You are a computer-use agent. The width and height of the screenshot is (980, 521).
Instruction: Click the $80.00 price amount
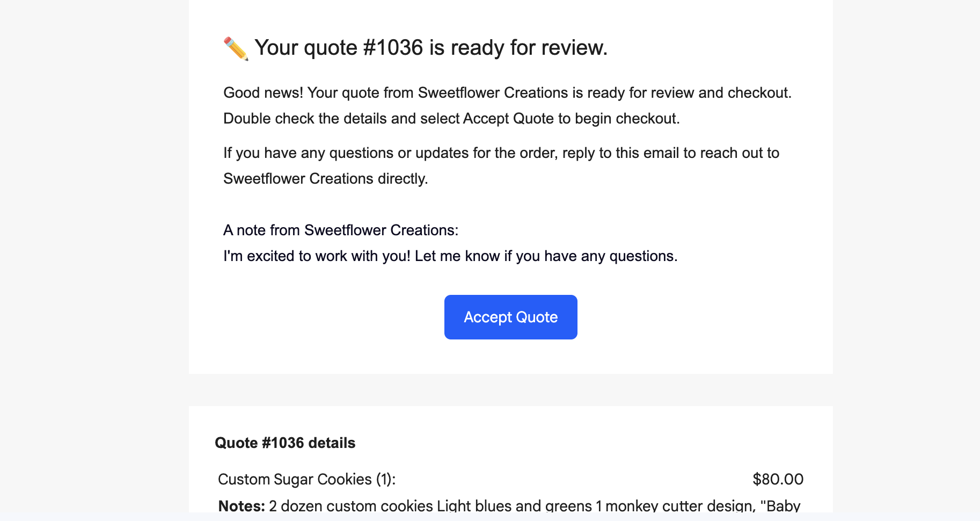[778, 479]
